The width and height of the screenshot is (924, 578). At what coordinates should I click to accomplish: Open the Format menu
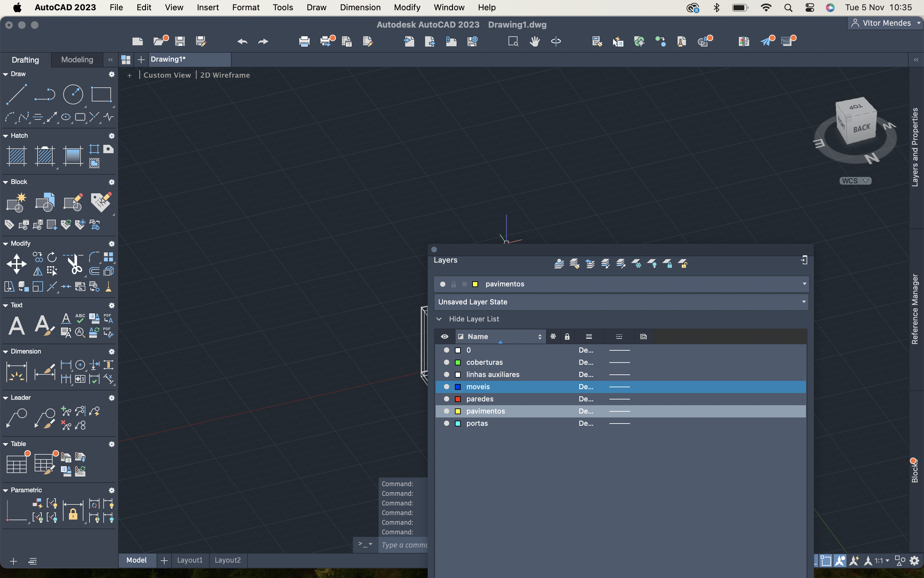(x=245, y=7)
